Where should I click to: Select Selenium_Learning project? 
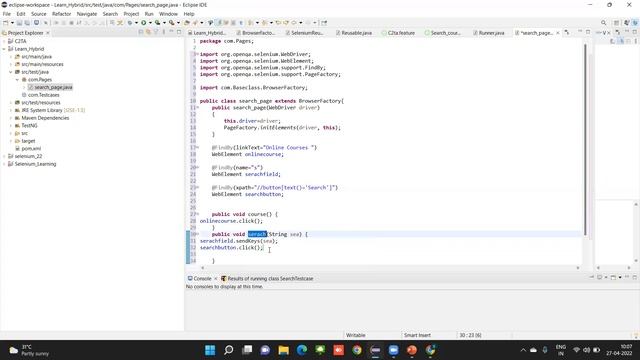(32, 164)
